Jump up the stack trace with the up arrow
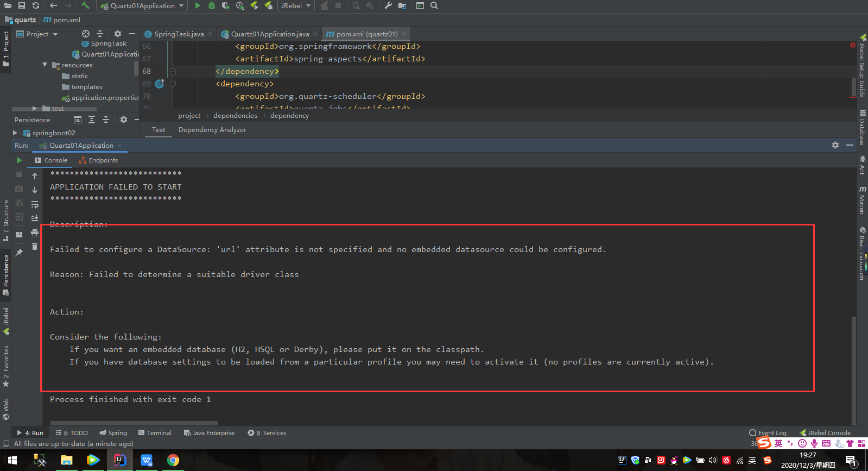 35,176
